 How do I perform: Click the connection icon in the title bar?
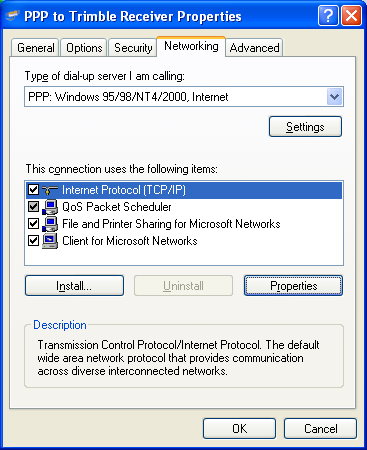click(13, 16)
